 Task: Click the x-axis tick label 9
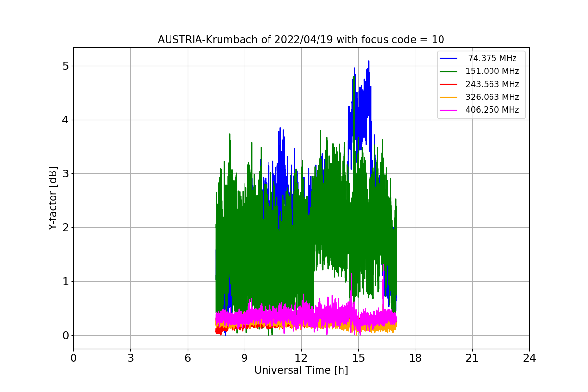click(x=245, y=358)
